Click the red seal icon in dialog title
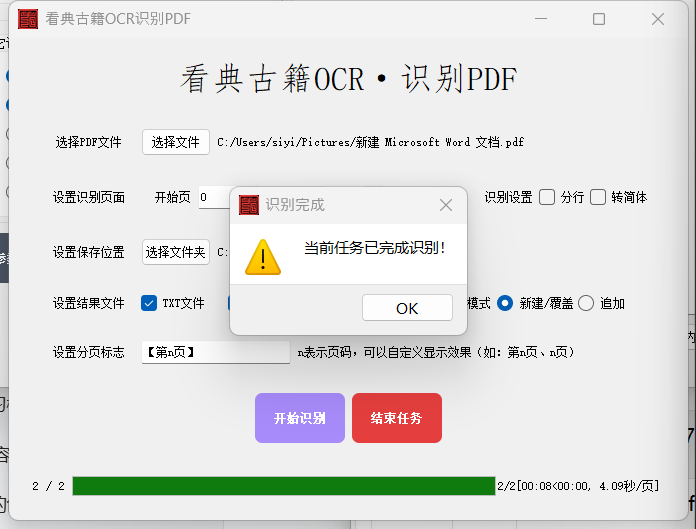 249,205
